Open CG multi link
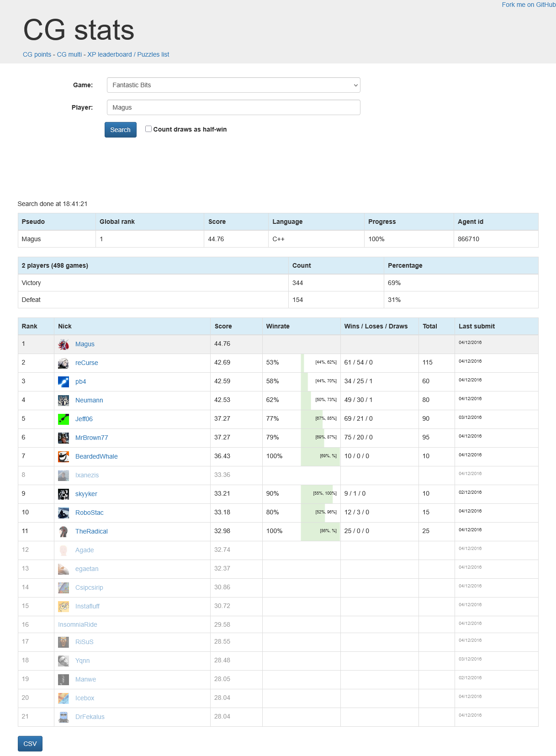 [69, 54]
